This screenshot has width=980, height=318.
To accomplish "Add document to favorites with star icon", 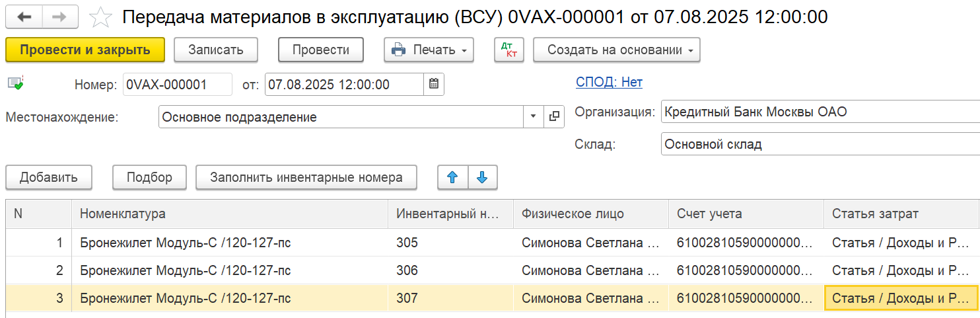I will click(x=100, y=17).
